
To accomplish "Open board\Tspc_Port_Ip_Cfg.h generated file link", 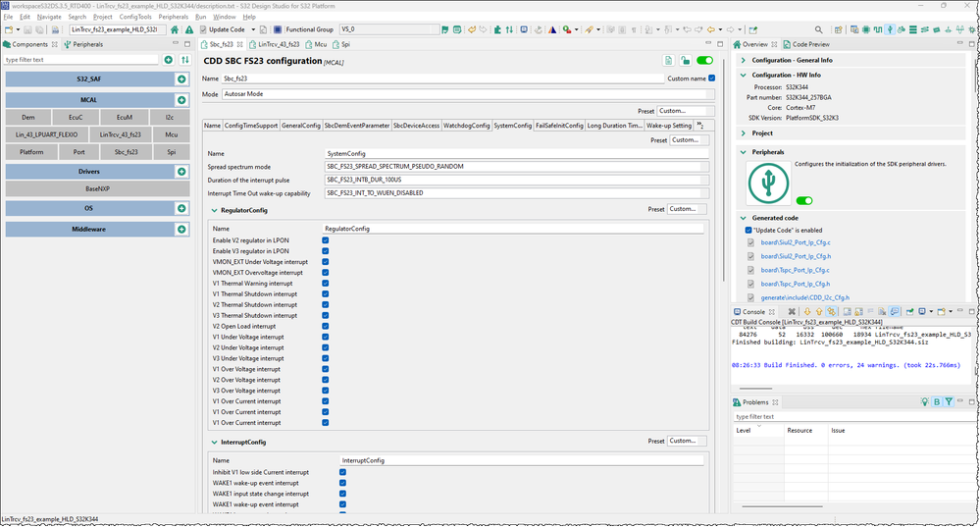I will tap(796, 284).
